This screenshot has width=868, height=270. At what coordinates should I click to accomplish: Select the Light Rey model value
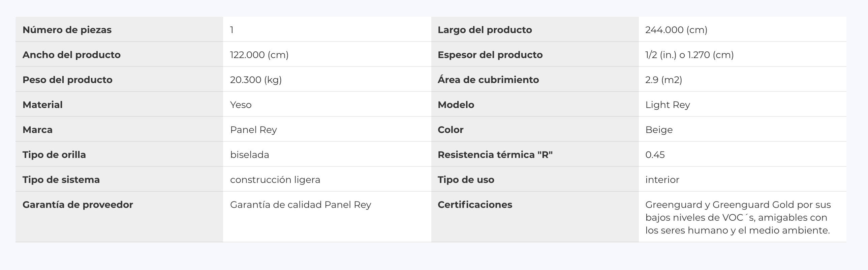point(668,105)
